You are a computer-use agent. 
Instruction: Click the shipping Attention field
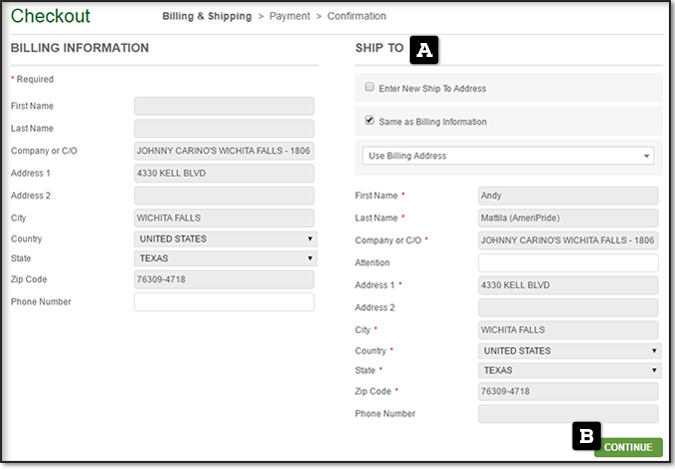click(568, 263)
